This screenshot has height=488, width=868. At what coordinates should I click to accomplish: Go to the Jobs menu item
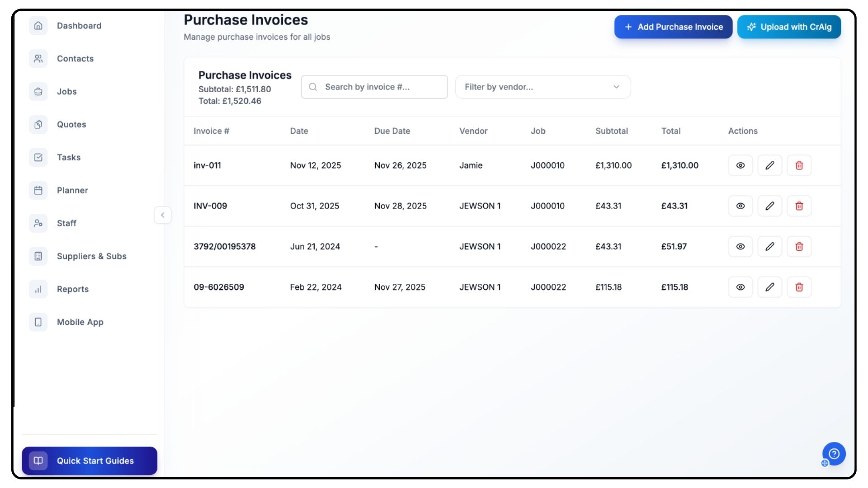tap(67, 92)
